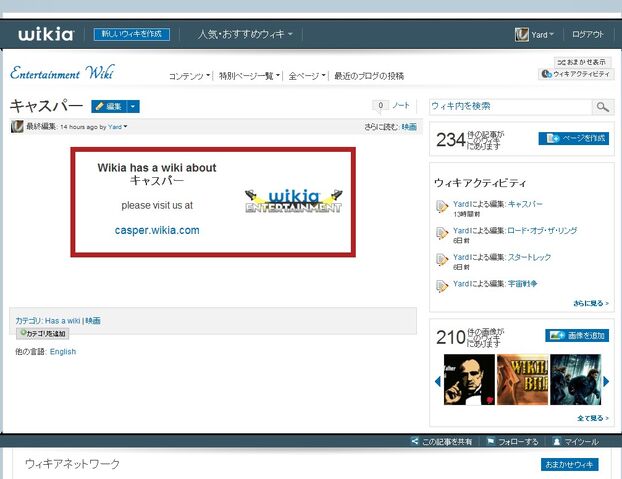Click the 新しいウィキを作成 button

coord(132,34)
